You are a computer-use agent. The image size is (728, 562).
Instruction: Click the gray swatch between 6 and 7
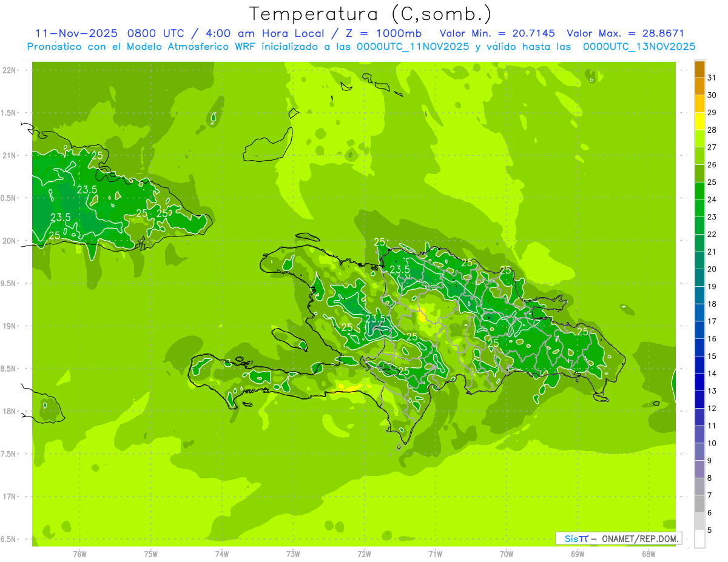pyautogui.click(x=699, y=504)
